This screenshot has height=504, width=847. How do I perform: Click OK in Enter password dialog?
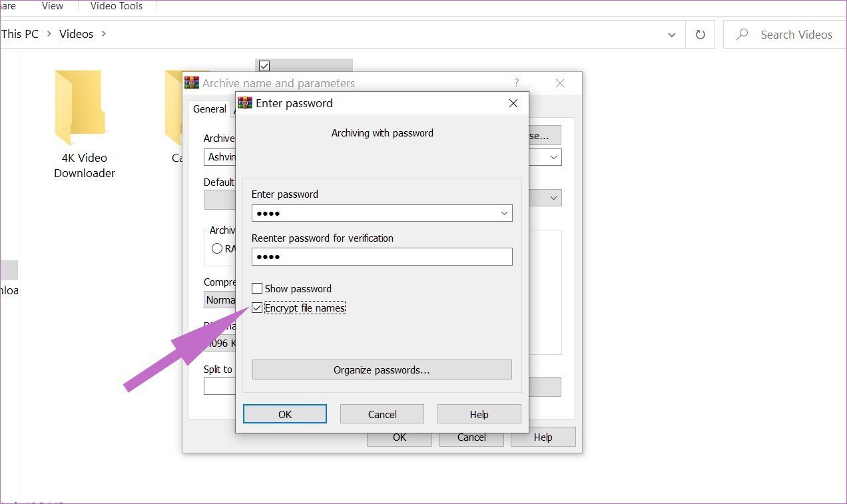(285, 414)
